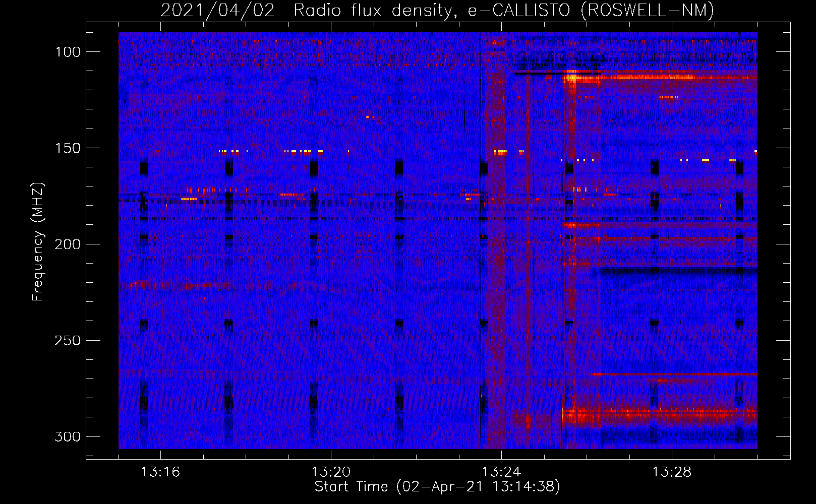Click the bright yellow burst near 110 MHz
The image size is (816, 504).
pyautogui.click(x=572, y=77)
